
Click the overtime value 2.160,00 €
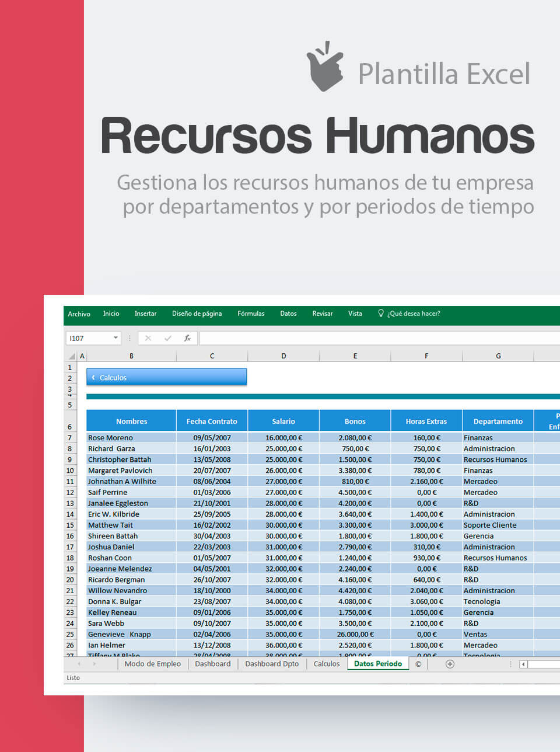pyautogui.click(x=426, y=482)
